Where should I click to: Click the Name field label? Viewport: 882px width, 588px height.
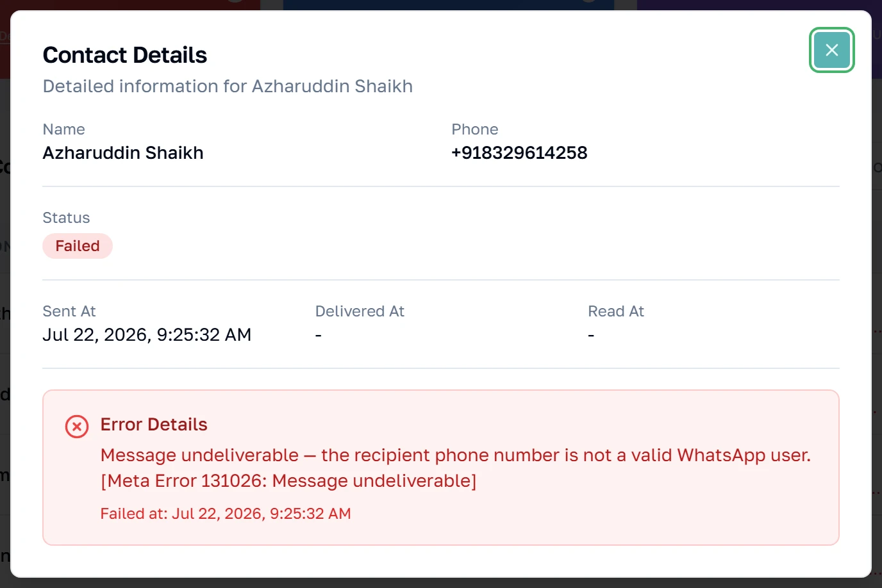(64, 129)
